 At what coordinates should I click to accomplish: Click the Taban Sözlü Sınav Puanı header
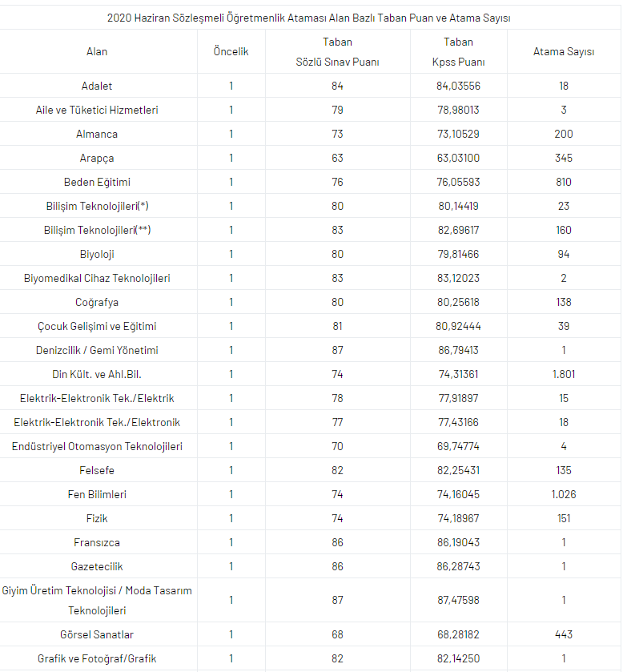(x=337, y=51)
